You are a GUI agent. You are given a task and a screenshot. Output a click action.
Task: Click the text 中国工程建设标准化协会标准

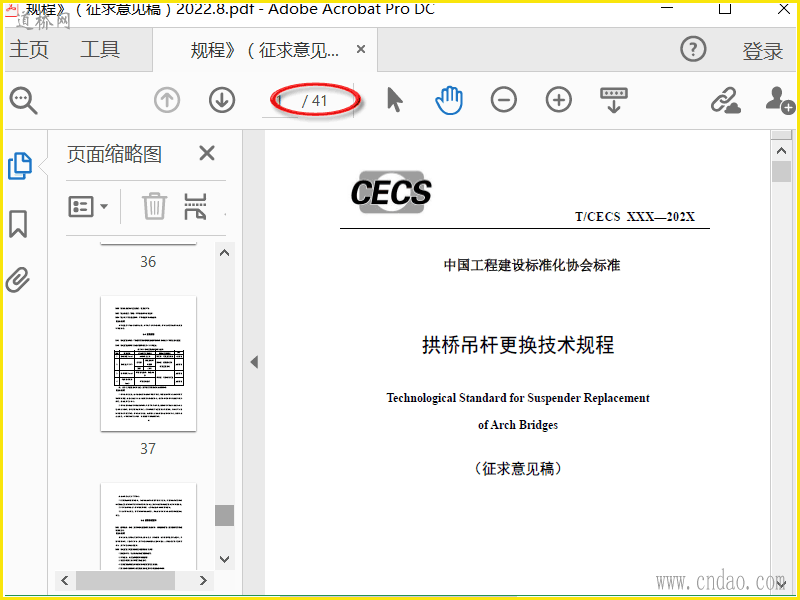[x=532, y=265]
